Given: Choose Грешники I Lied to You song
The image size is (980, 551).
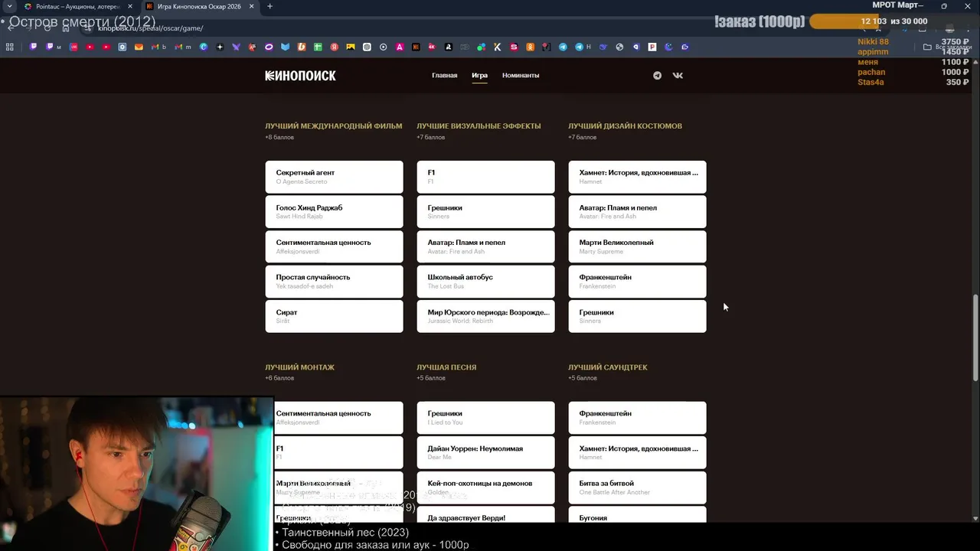Looking at the screenshot, I should [x=485, y=418].
